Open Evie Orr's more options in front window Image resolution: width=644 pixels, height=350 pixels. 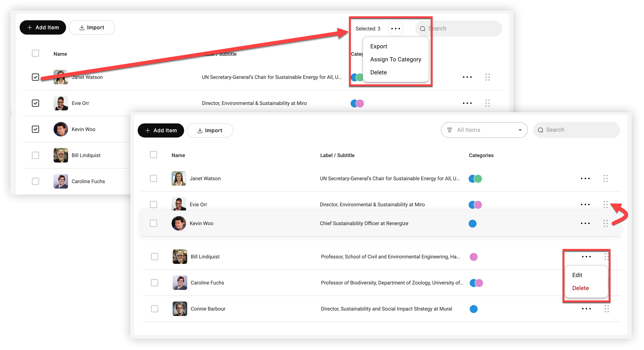click(x=585, y=204)
